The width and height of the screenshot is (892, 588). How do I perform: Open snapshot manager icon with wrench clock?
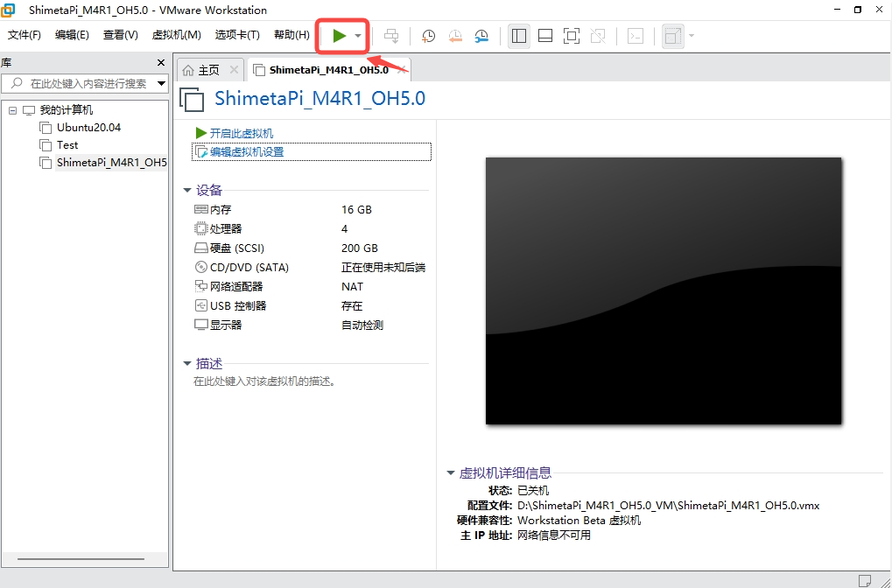coord(481,36)
